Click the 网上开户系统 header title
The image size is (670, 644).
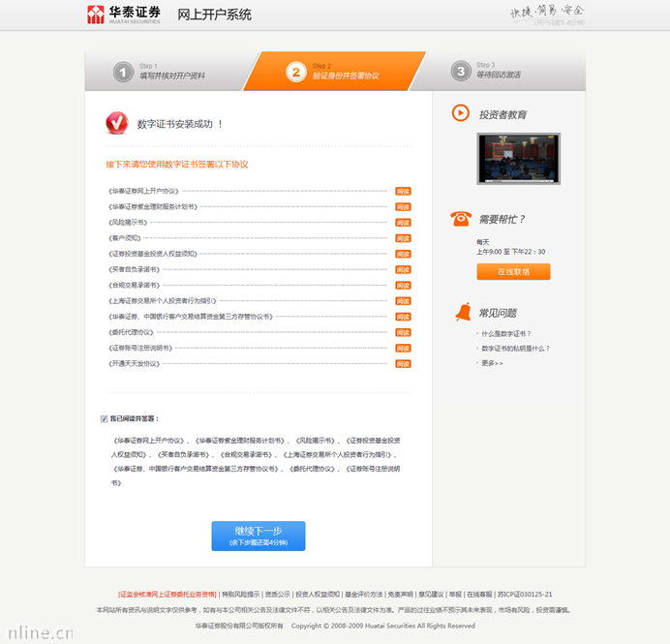(214, 15)
